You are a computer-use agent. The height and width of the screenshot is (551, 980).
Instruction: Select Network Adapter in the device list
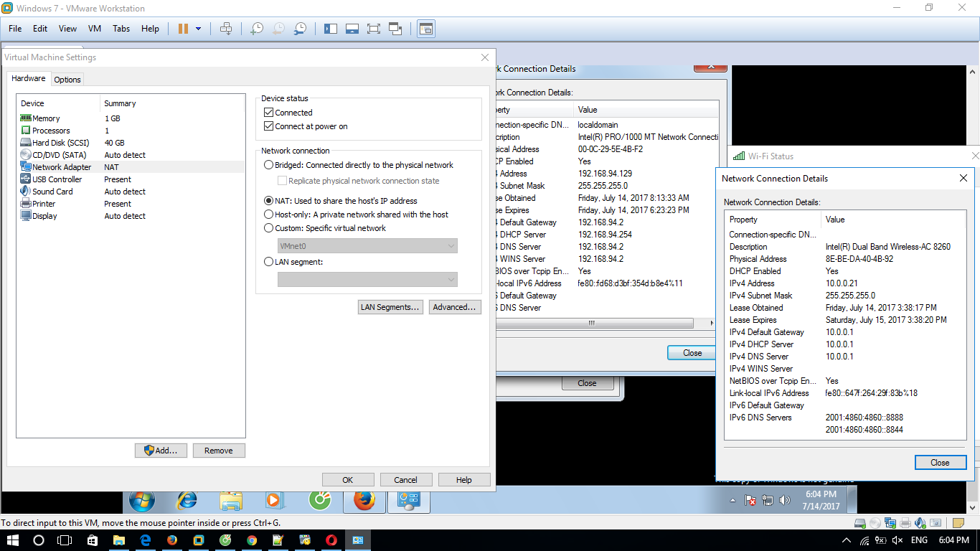coord(62,167)
